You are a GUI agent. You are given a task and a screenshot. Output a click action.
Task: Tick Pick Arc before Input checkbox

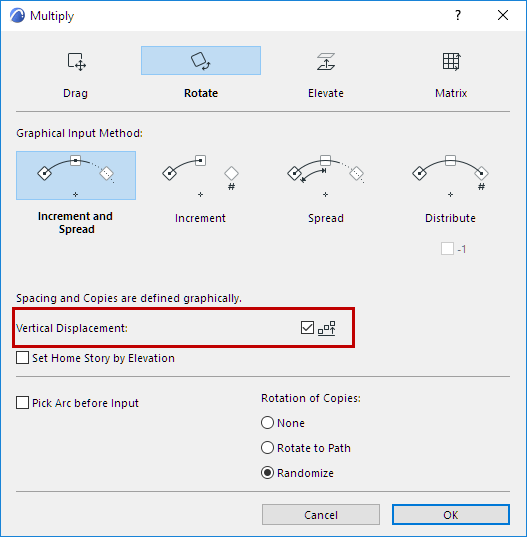(23, 403)
